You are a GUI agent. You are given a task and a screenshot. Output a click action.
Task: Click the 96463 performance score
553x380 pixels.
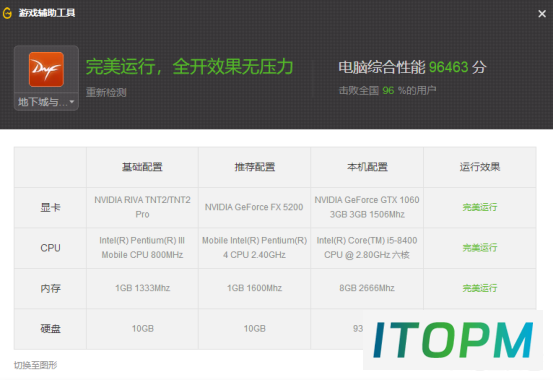pyautogui.click(x=448, y=67)
